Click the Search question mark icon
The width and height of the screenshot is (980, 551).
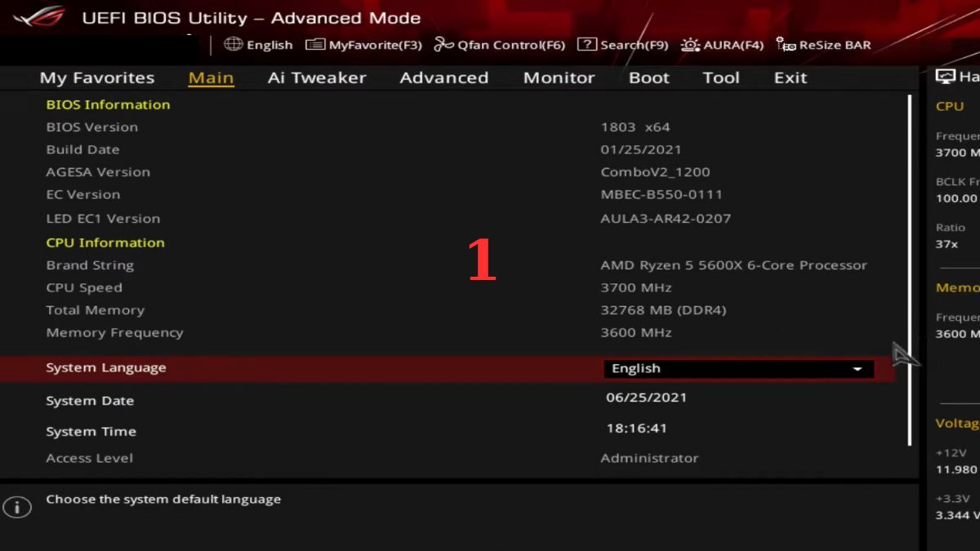tap(586, 45)
